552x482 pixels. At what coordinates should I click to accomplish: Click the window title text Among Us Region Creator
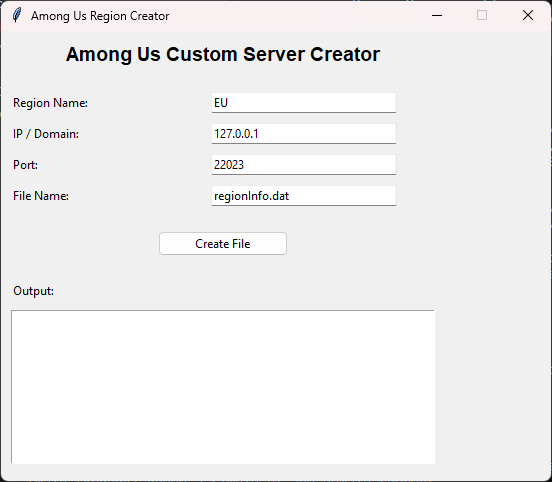click(100, 16)
